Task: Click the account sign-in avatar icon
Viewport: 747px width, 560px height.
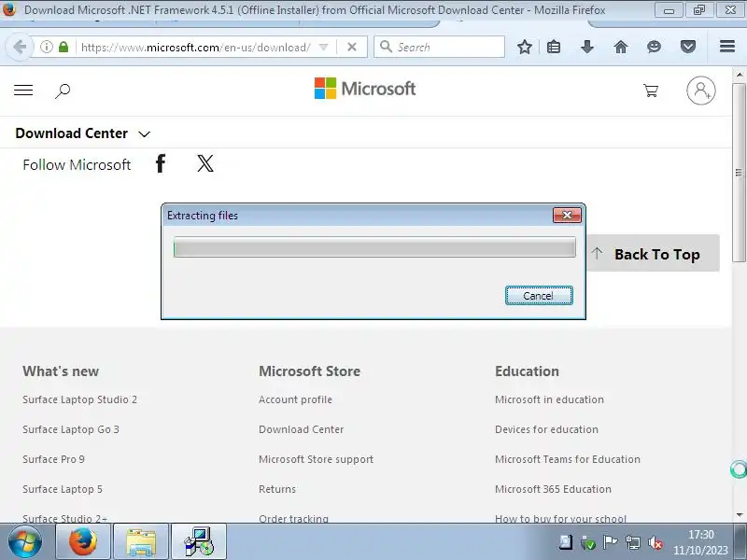Action: [701, 90]
